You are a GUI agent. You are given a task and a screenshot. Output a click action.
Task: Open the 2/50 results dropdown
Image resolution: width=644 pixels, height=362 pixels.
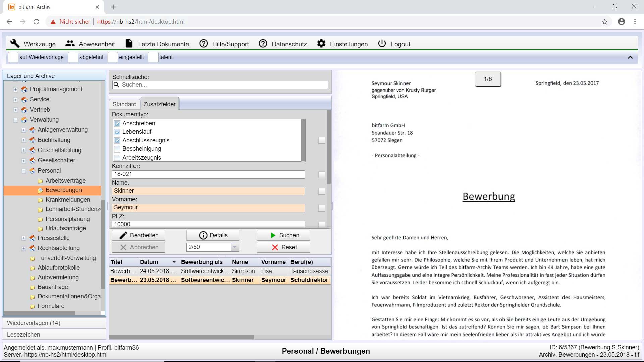click(235, 247)
